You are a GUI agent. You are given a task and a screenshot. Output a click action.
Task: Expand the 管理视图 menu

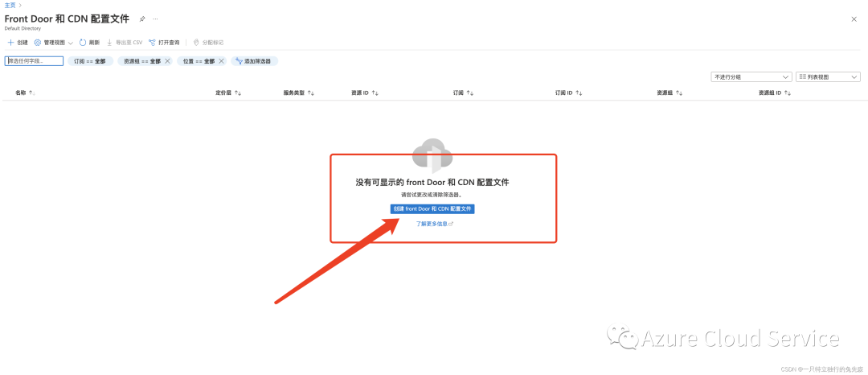tap(53, 42)
